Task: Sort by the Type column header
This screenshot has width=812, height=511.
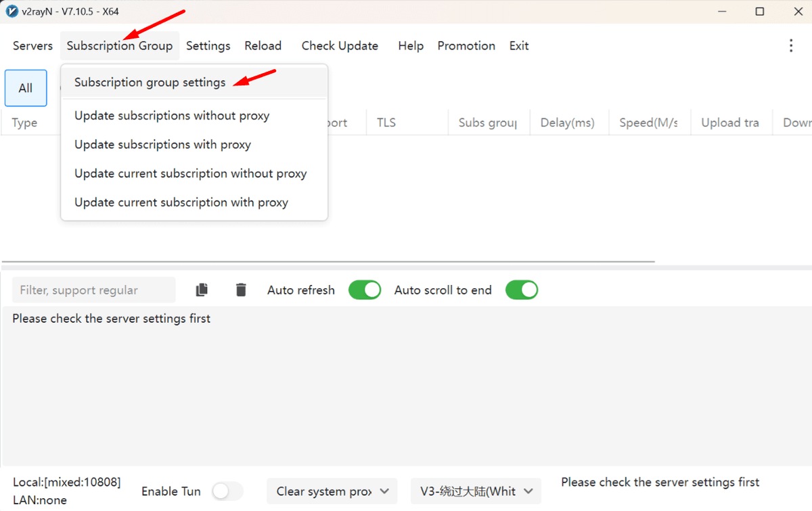Action: [x=24, y=123]
